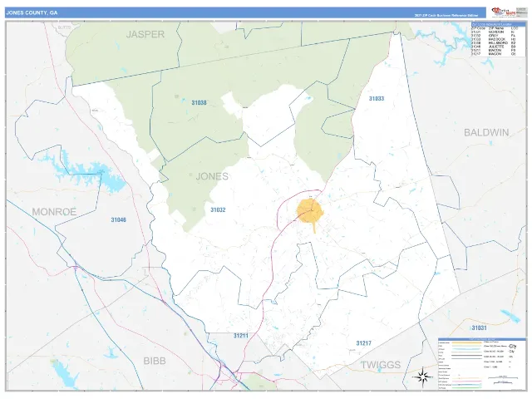
Task: Click ZIP code label 31033
Action: pos(377,98)
